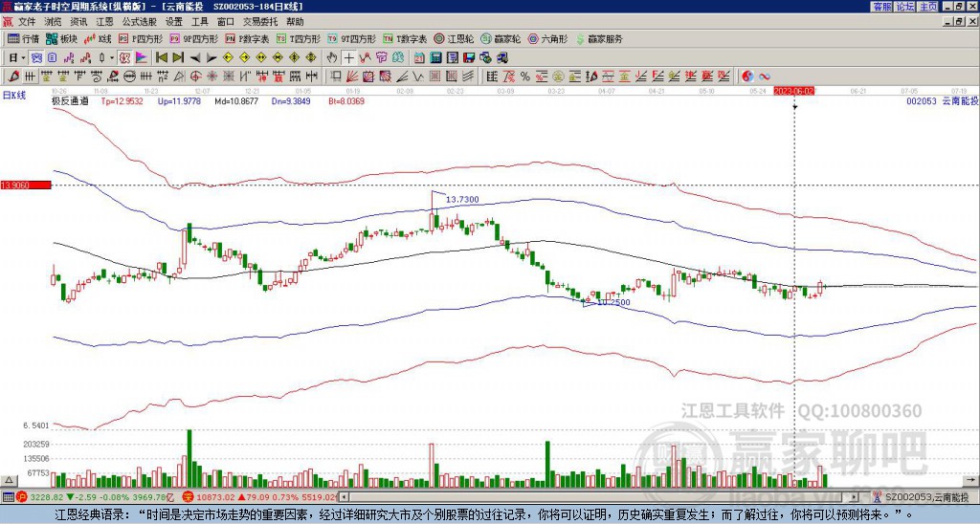Click the 极反通道 indicator label
The image size is (980, 524).
[x=70, y=100]
